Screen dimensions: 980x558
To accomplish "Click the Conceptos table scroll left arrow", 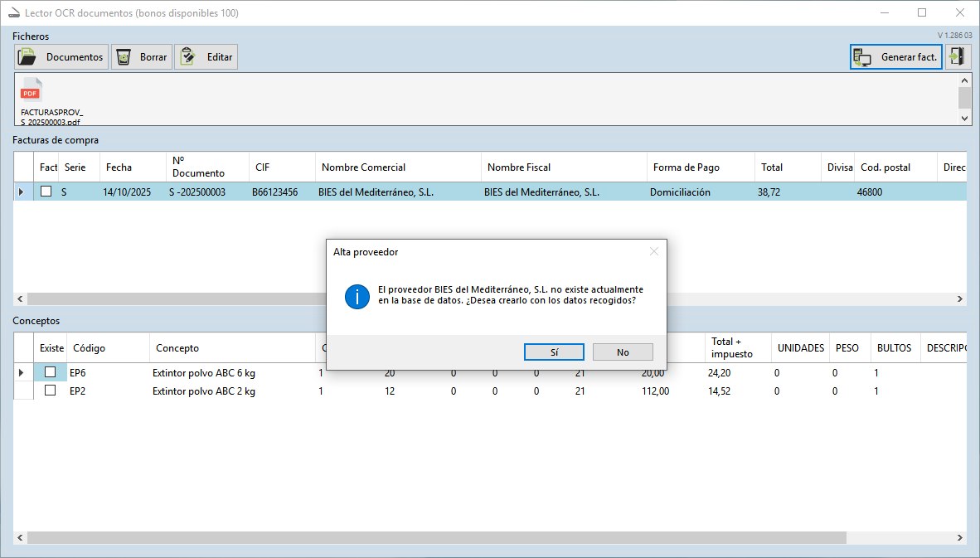I will point(20,537).
